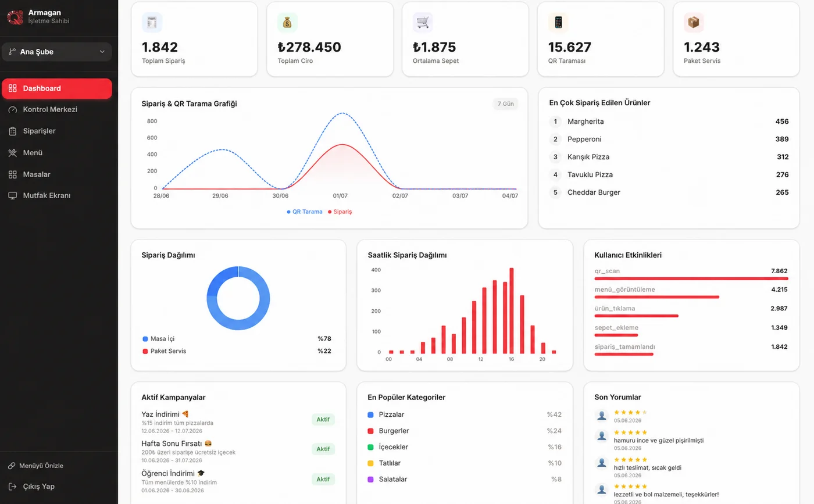Image resolution: width=814 pixels, height=504 pixels.
Task: Toggle the QR Tarama chart legend
Action: (x=305, y=212)
